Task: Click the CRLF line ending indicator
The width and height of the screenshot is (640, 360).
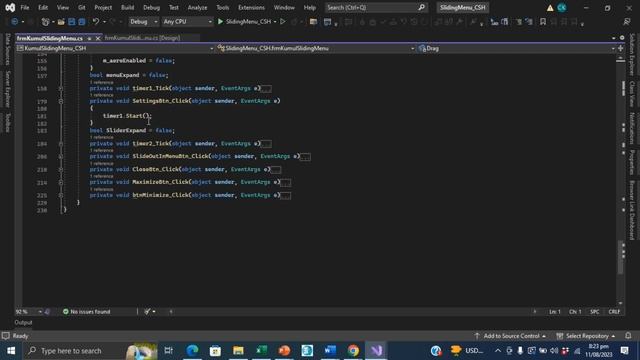Action: pyautogui.click(x=614, y=311)
